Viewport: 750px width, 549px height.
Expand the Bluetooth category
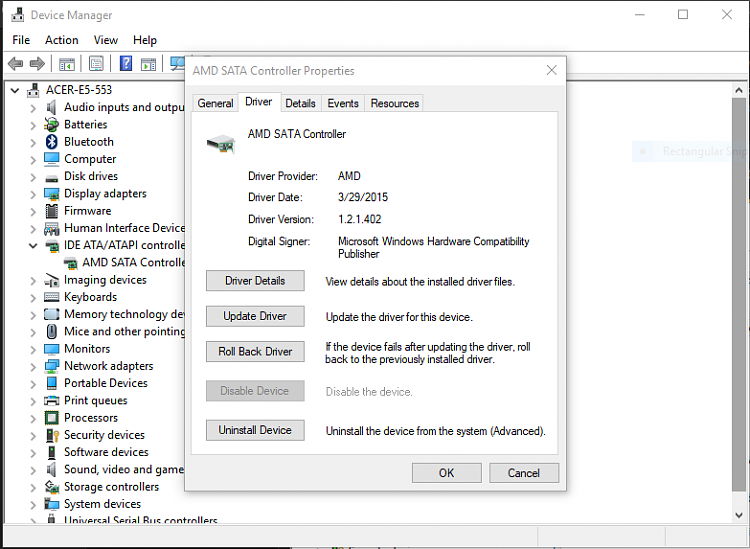coord(33,142)
